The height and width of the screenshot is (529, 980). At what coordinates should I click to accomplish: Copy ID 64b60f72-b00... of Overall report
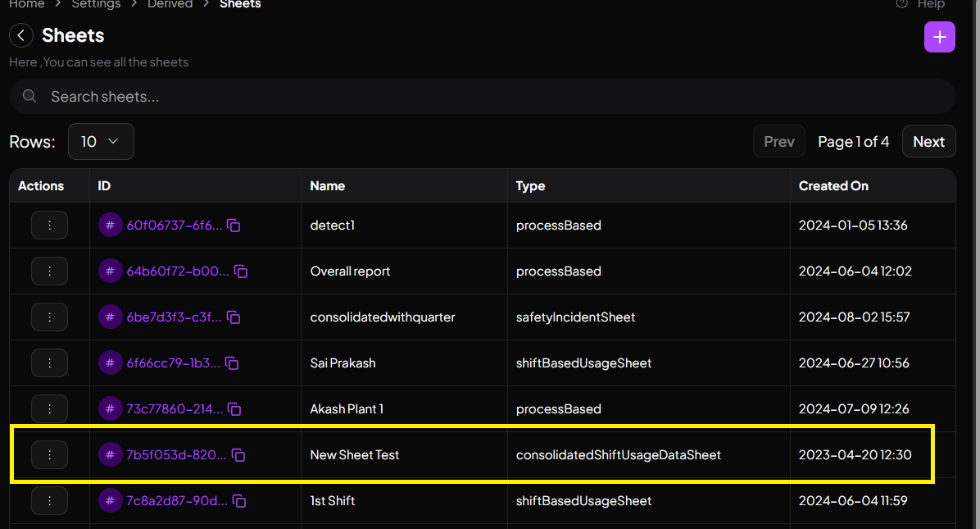coord(241,271)
